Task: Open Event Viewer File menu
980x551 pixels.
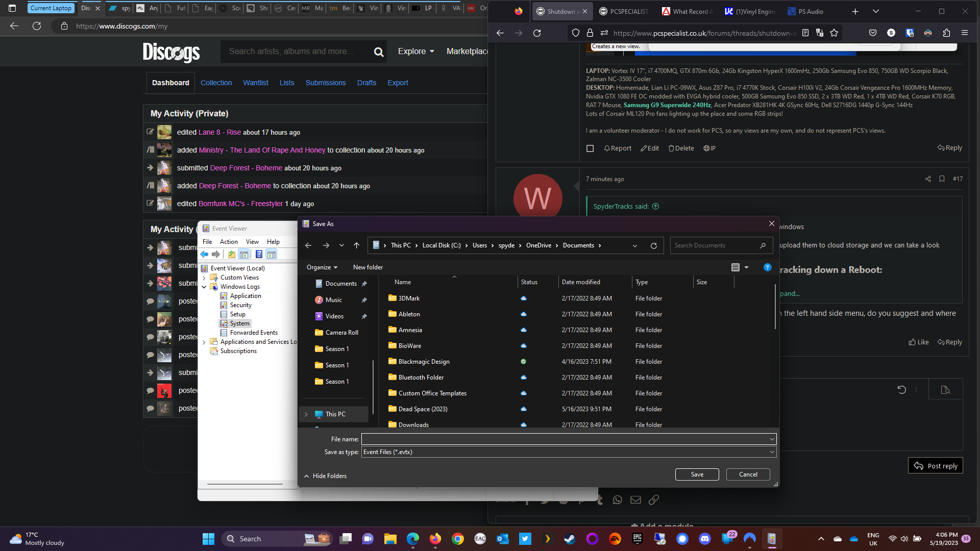Action: point(207,242)
